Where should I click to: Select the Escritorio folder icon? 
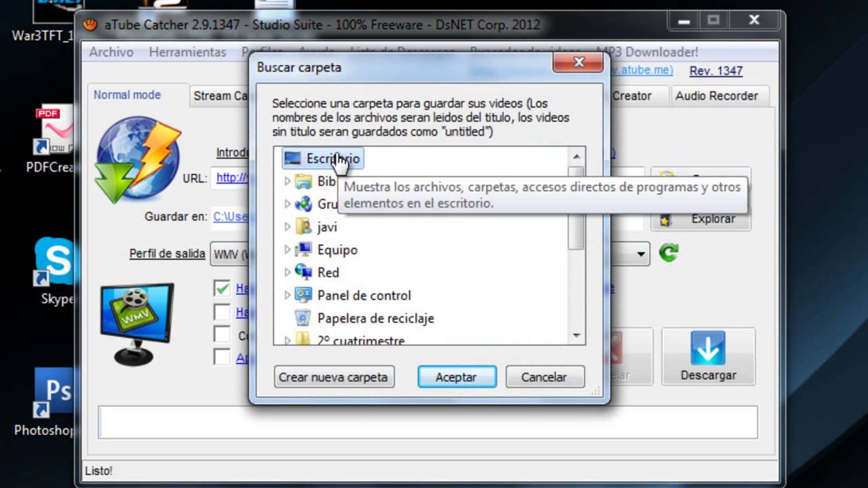[x=292, y=159]
